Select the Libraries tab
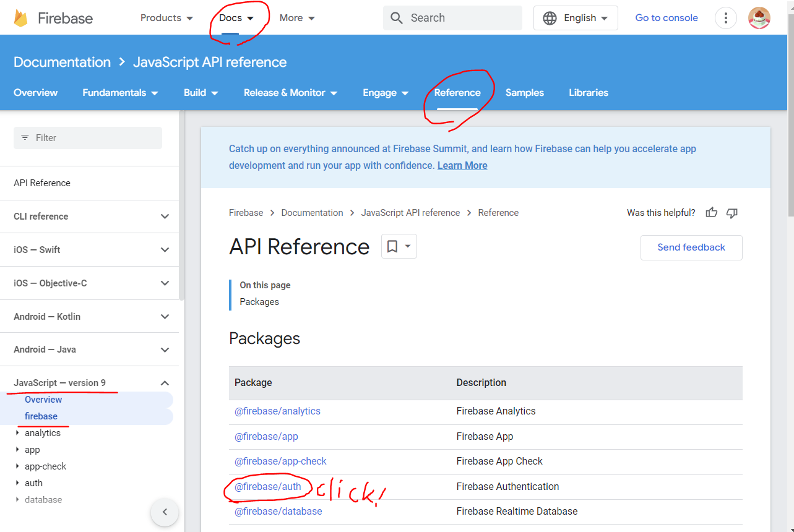This screenshot has width=794, height=532. [589, 93]
